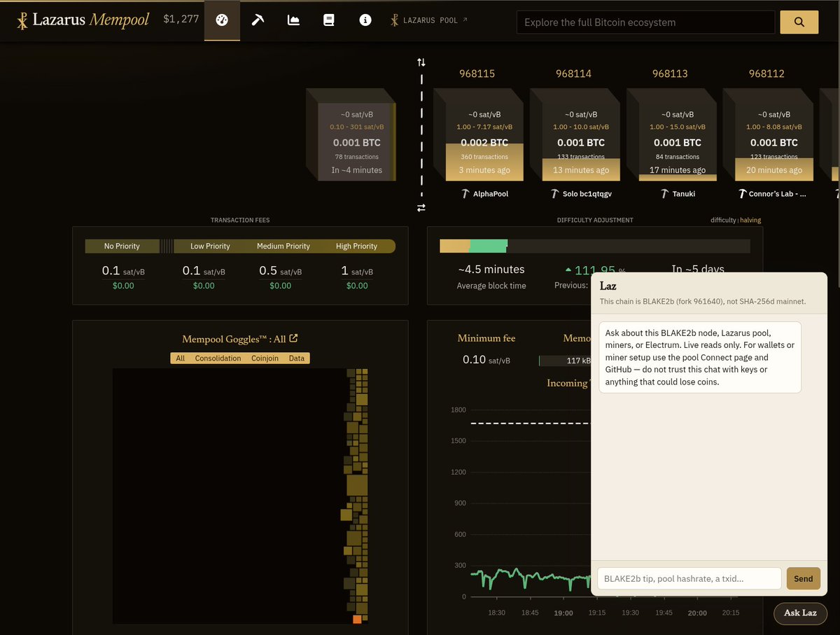Open Mempool Goggles external link icon
Viewport: 840px width, 635px height.
pyautogui.click(x=293, y=339)
